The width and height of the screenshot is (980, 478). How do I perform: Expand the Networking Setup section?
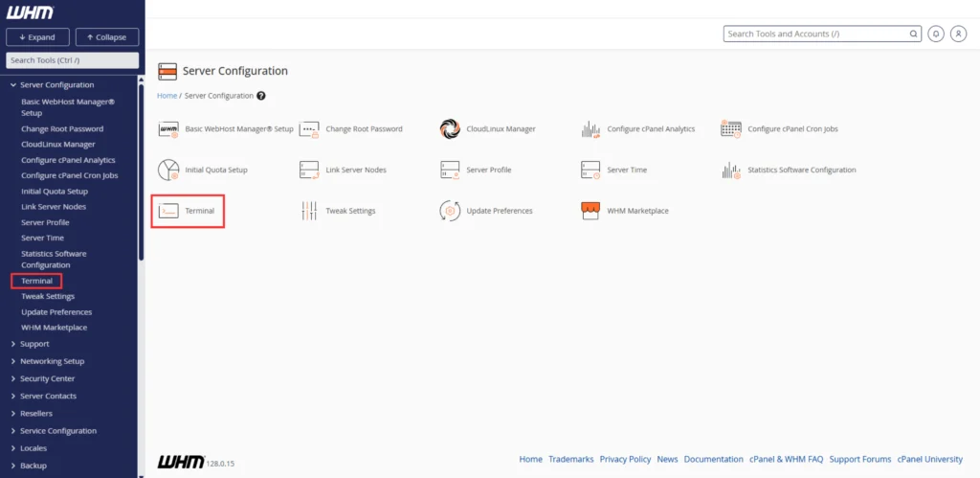pyautogui.click(x=13, y=361)
